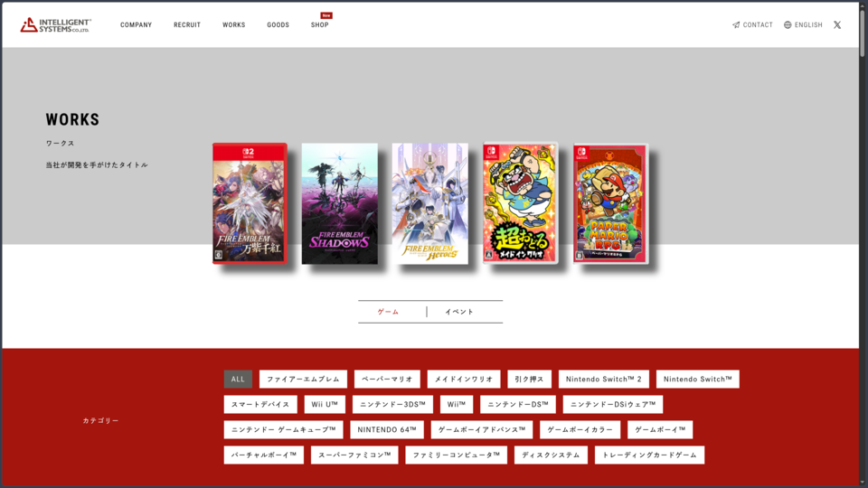This screenshot has height=488, width=868.
Task: Choose ファミリーコンピュータ filter button
Action: (456, 455)
